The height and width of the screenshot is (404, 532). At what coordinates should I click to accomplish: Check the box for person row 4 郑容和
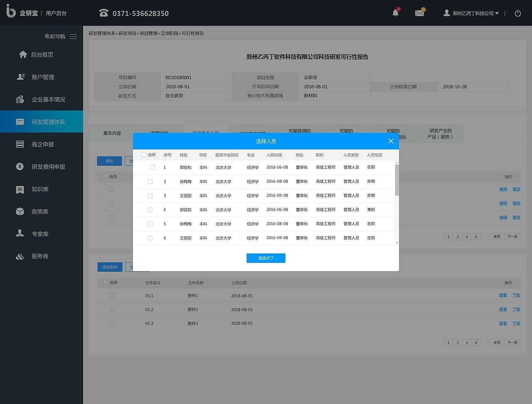(x=150, y=210)
